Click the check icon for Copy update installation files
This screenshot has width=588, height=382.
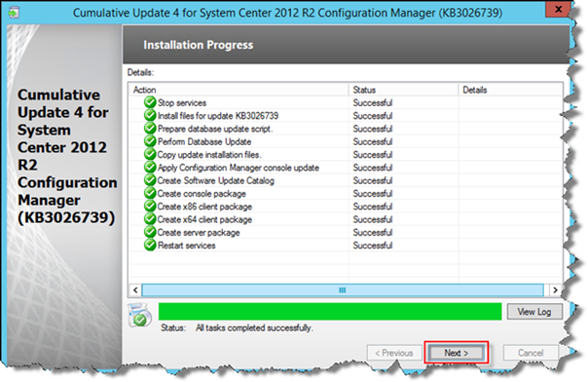[150, 154]
